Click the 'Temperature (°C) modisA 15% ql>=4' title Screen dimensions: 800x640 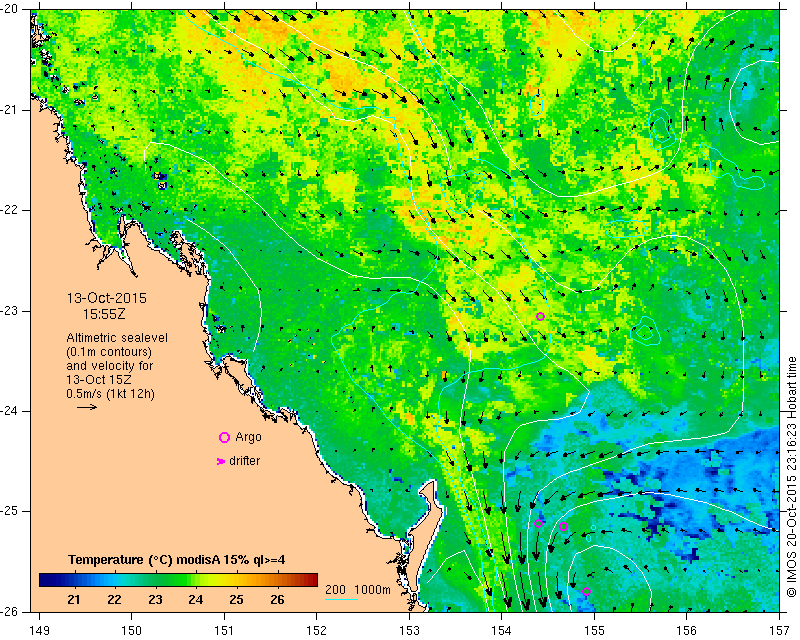pos(177,560)
